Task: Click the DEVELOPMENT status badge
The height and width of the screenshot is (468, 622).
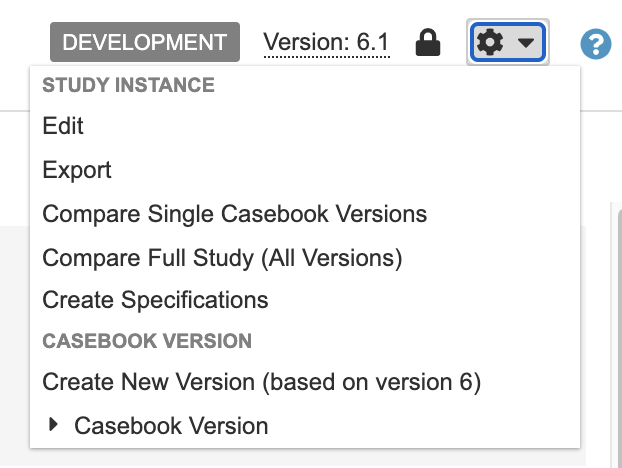Action: pyautogui.click(x=145, y=43)
